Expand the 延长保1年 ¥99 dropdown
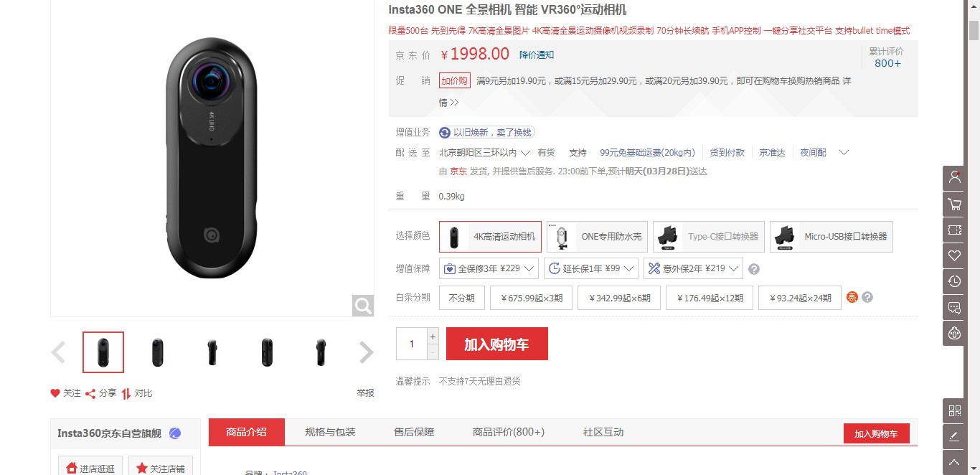The width and height of the screenshot is (980, 475). click(x=590, y=268)
